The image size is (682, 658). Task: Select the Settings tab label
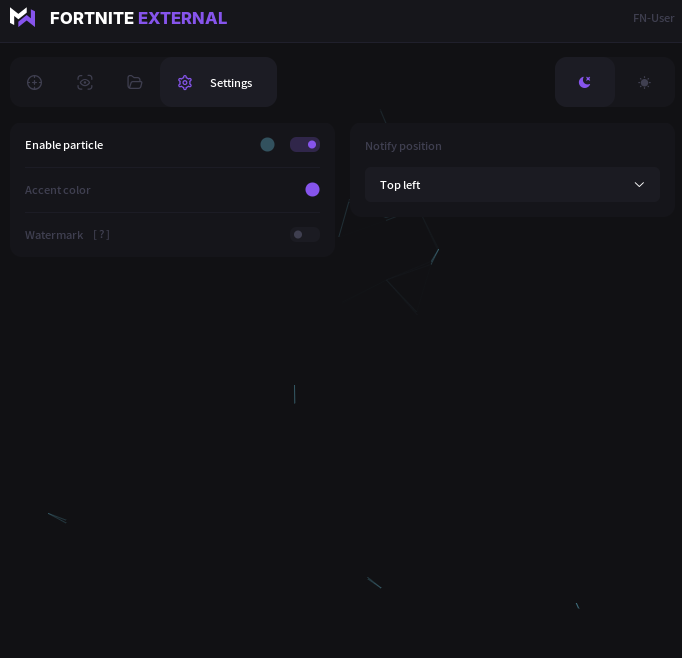point(231,83)
